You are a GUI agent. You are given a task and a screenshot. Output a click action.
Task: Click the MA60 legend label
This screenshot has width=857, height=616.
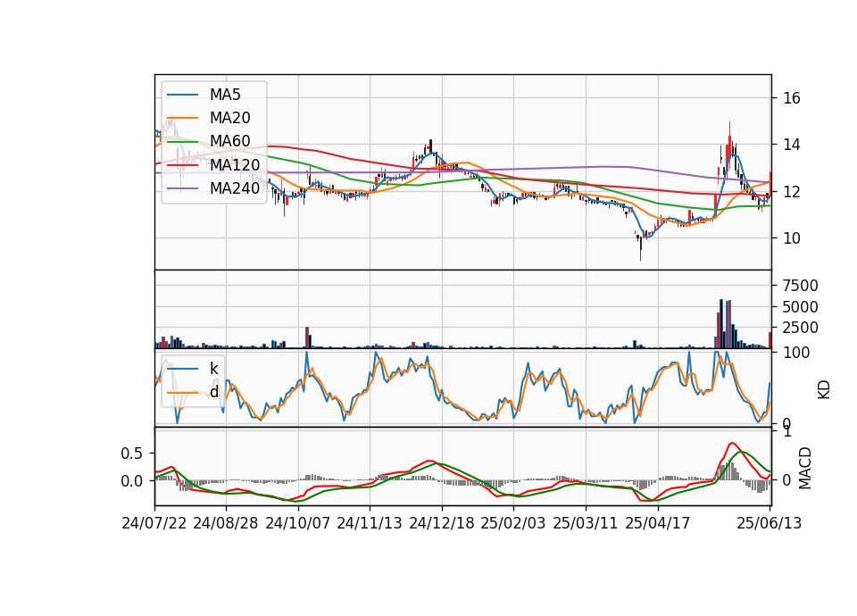click(x=229, y=142)
